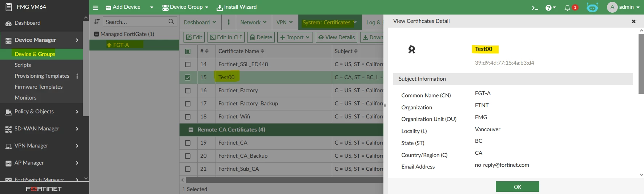Click the AP Manager sidebar icon
The height and width of the screenshot is (194, 644).
8,163
